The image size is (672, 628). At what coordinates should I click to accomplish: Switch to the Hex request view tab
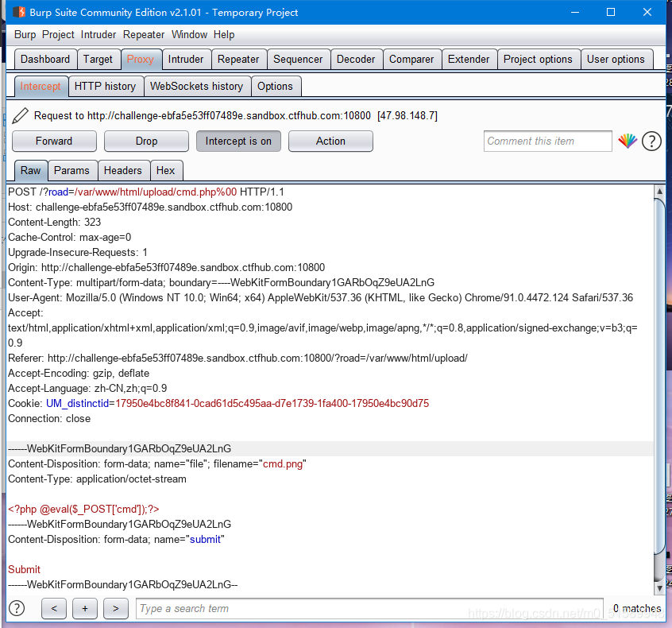pyautogui.click(x=165, y=170)
